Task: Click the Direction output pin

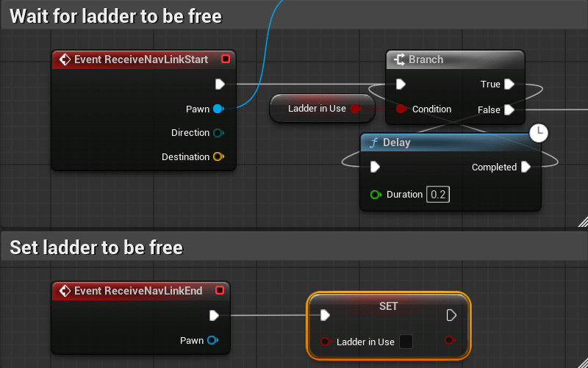Action: point(218,133)
